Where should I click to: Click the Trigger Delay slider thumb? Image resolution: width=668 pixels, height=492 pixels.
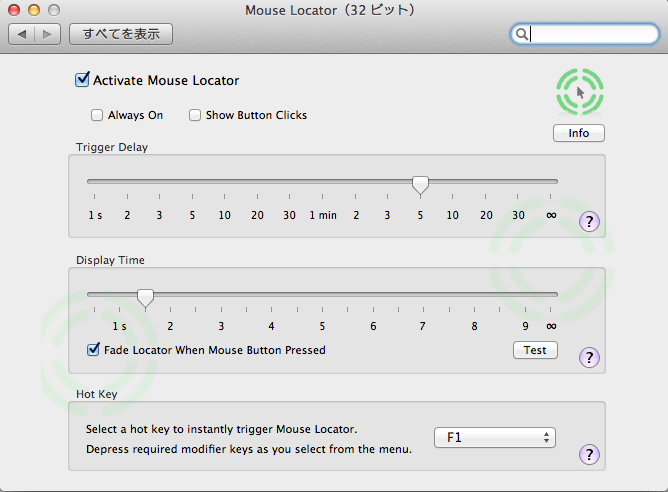coord(420,186)
